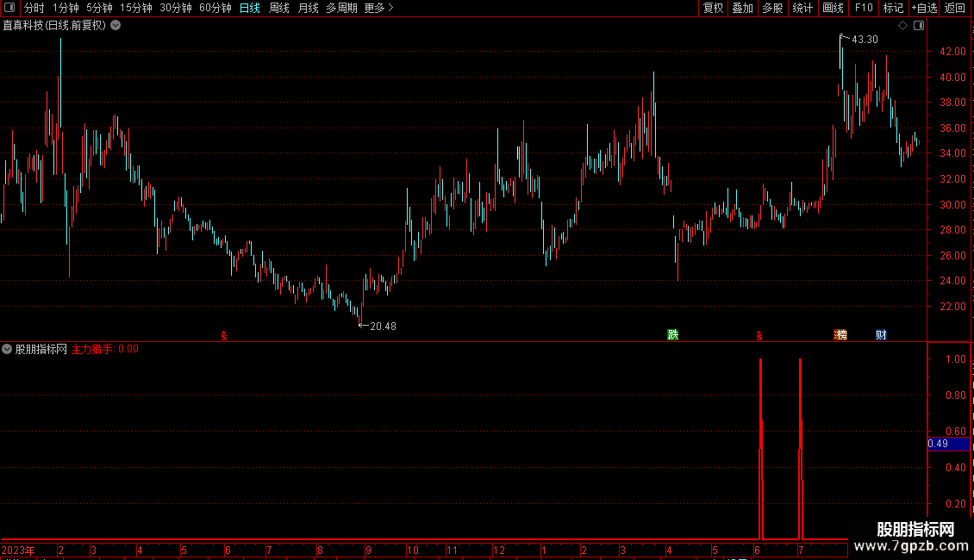Click the month 12 timeline marker

499,550
